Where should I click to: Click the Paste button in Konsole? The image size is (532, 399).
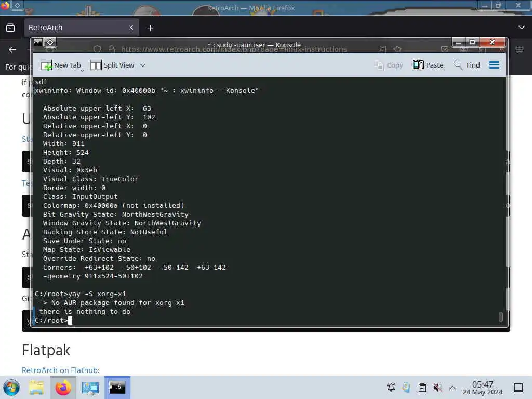click(x=428, y=65)
